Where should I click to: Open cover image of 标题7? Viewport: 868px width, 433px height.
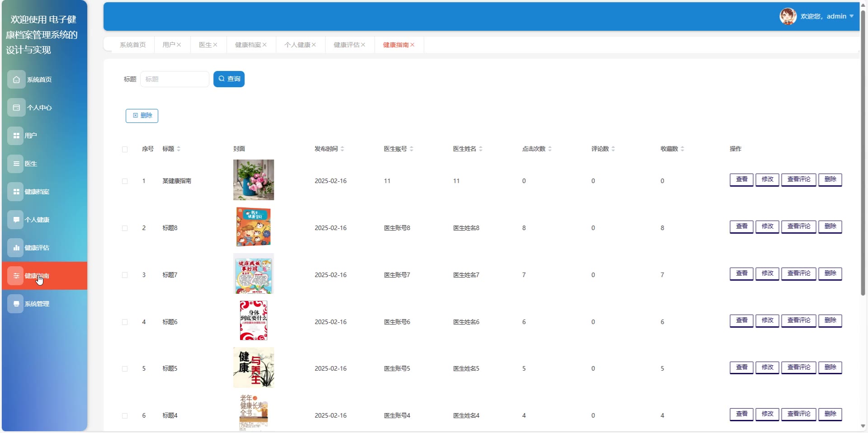click(x=254, y=273)
